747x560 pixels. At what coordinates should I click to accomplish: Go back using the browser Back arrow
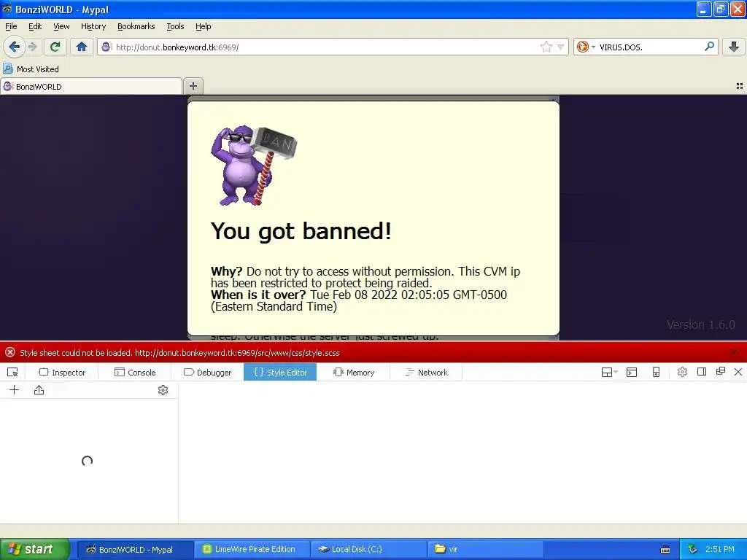[14, 47]
